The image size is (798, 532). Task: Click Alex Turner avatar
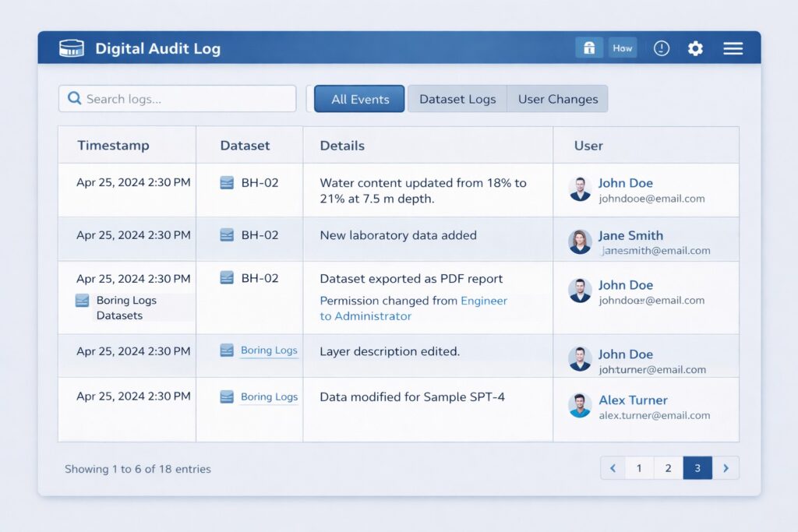coord(580,405)
